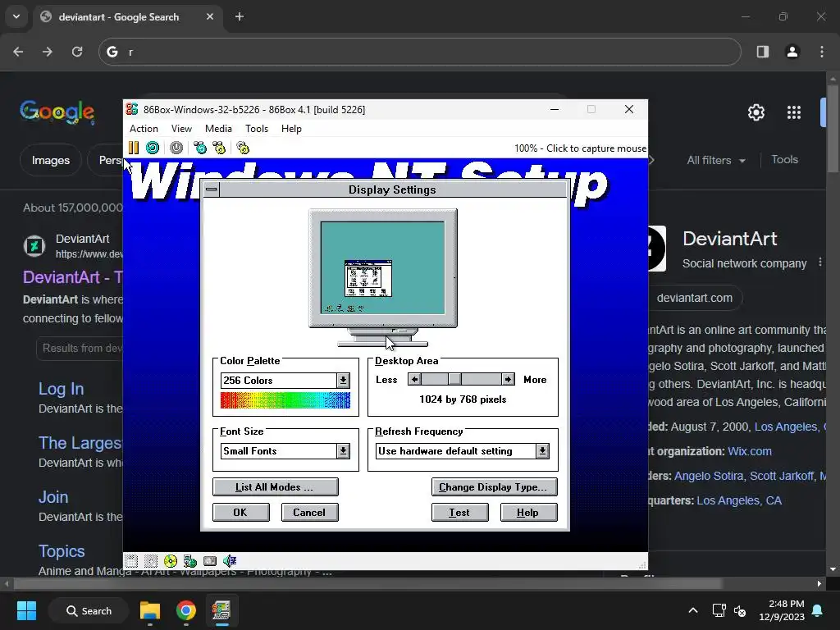Click the sound speaker status icon in 86Box
The height and width of the screenshot is (630, 840).
click(230, 561)
